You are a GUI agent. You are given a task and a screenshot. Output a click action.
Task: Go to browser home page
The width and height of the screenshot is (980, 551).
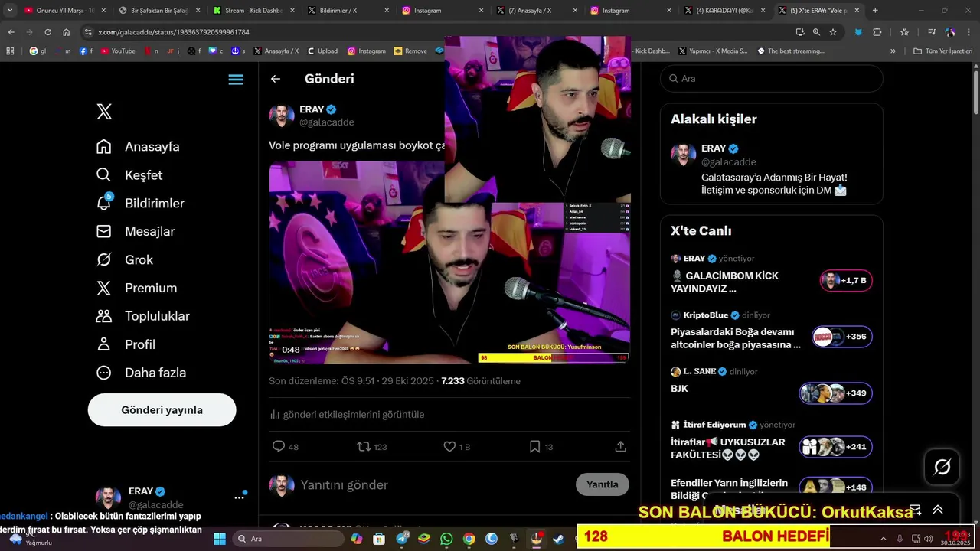[x=66, y=32]
